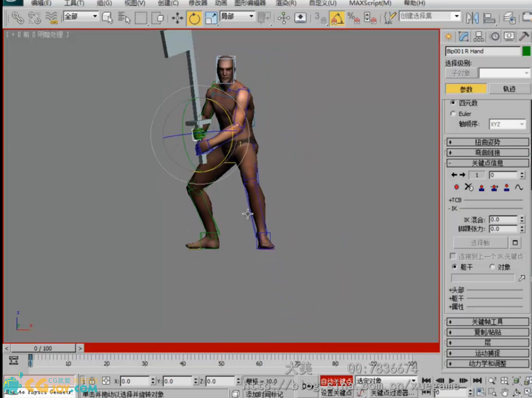The height and width of the screenshot is (398, 532).
Task: Activate the Select Object arrow tool
Action: pyautogui.click(x=107, y=17)
